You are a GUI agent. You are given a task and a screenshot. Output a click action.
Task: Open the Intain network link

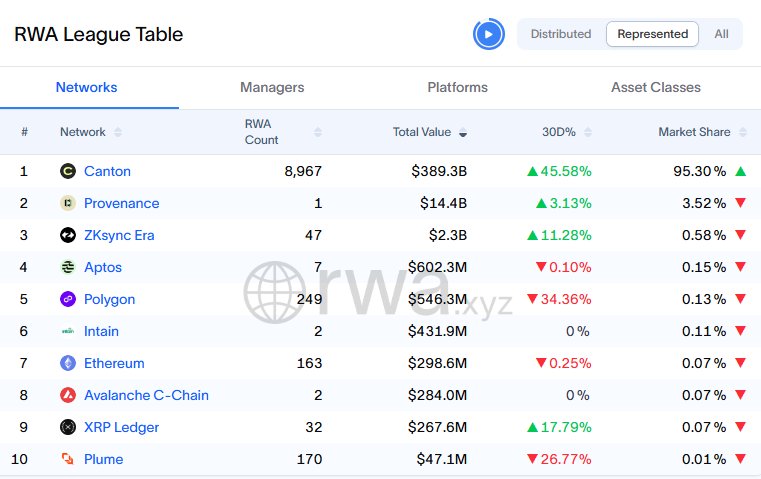[101, 331]
